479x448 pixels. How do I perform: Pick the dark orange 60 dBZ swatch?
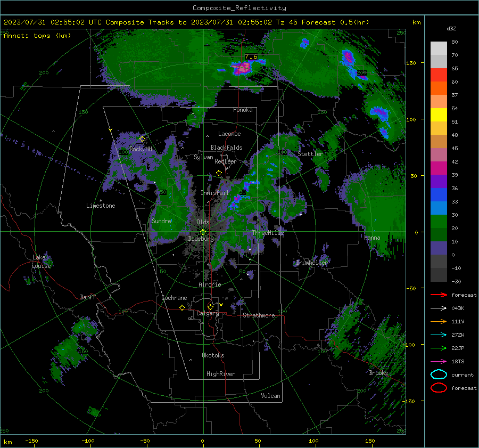pos(439,88)
